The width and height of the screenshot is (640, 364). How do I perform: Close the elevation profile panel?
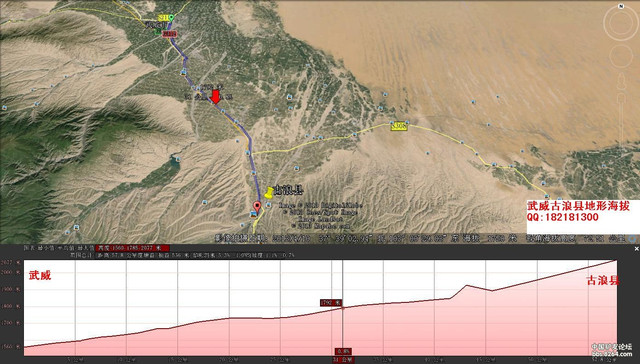coord(636,249)
